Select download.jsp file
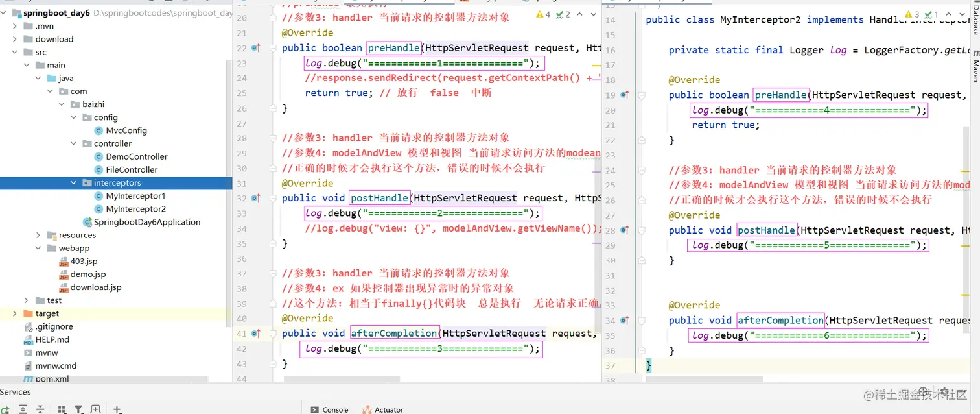Viewport: 980px width, 414px height. [x=96, y=287]
